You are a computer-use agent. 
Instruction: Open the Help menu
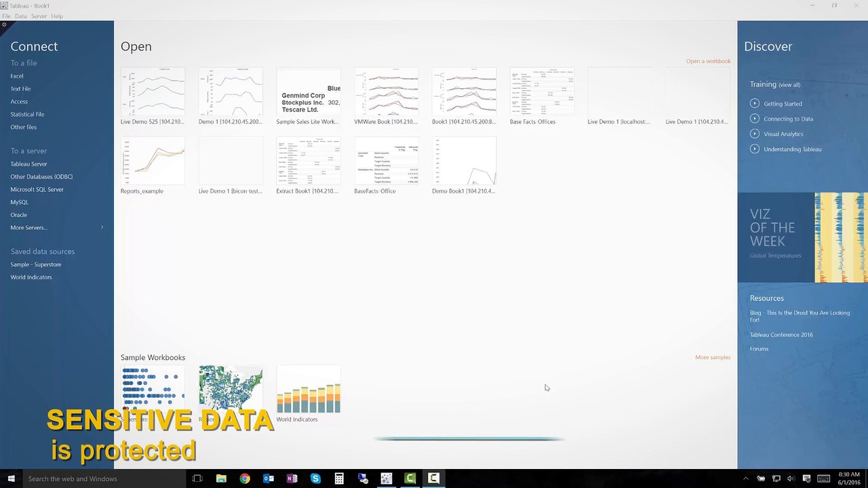pyautogui.click(x=57, y=16)
